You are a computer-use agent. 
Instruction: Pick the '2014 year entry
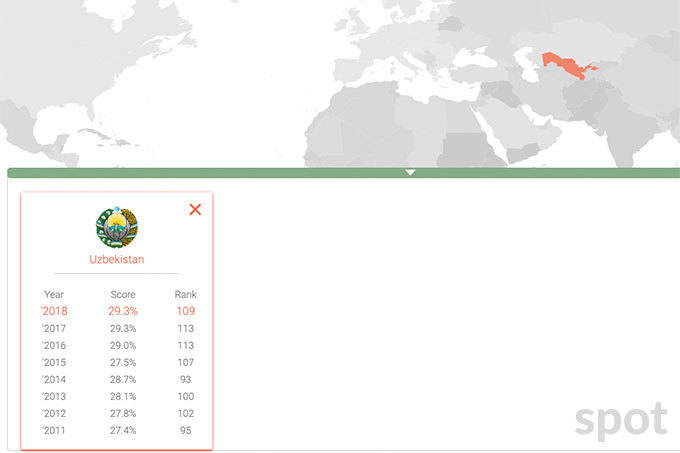54,379
